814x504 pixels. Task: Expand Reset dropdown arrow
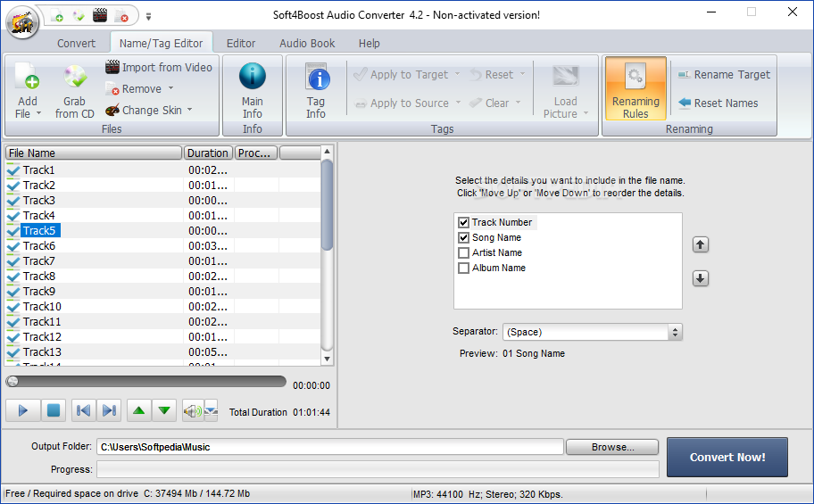522,74
